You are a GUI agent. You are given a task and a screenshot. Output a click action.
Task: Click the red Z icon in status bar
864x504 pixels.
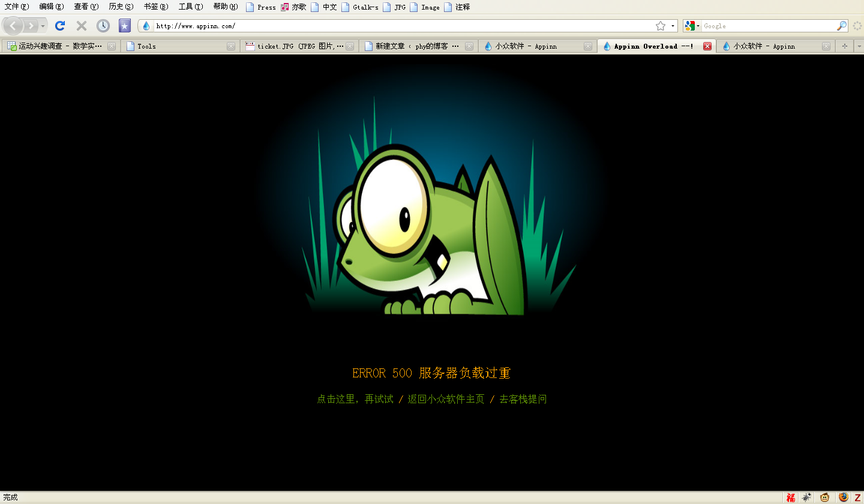(x=857, y=497)
